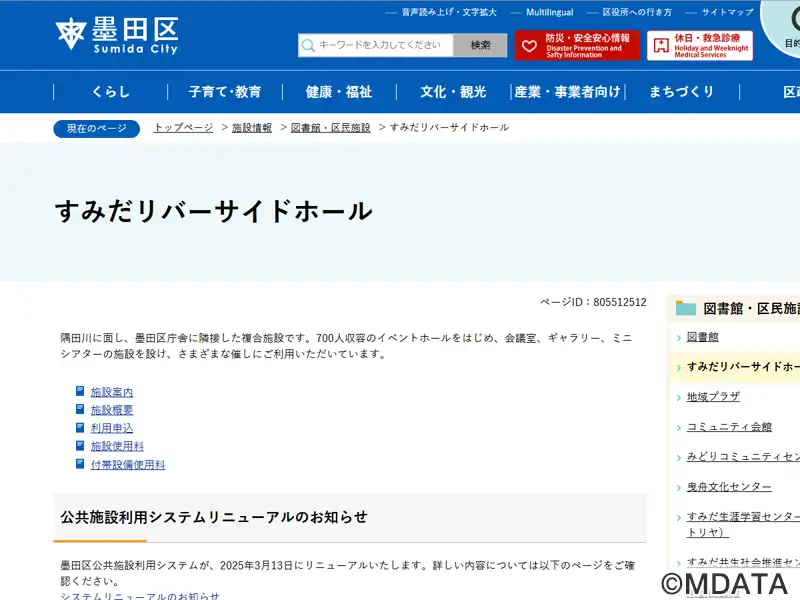
Task: Open みどりコミュニティセンター in the sidebar
Action: click(x=743, y=457)
